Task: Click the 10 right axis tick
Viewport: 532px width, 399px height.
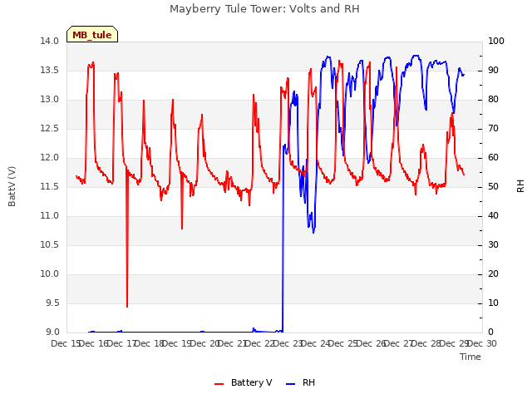Action: [493, 303]
